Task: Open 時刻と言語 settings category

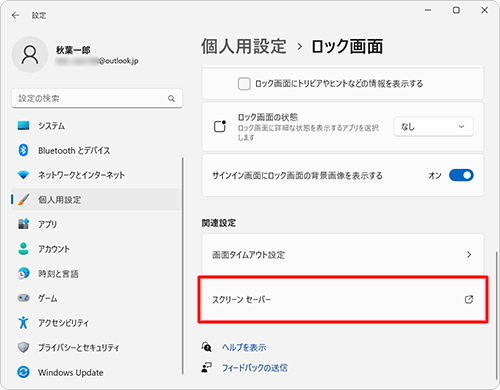Action: (96, 273)
